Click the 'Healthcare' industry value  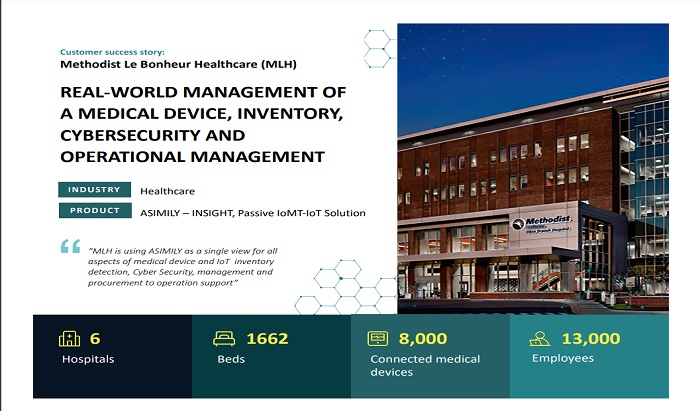(x=167, y=191)
